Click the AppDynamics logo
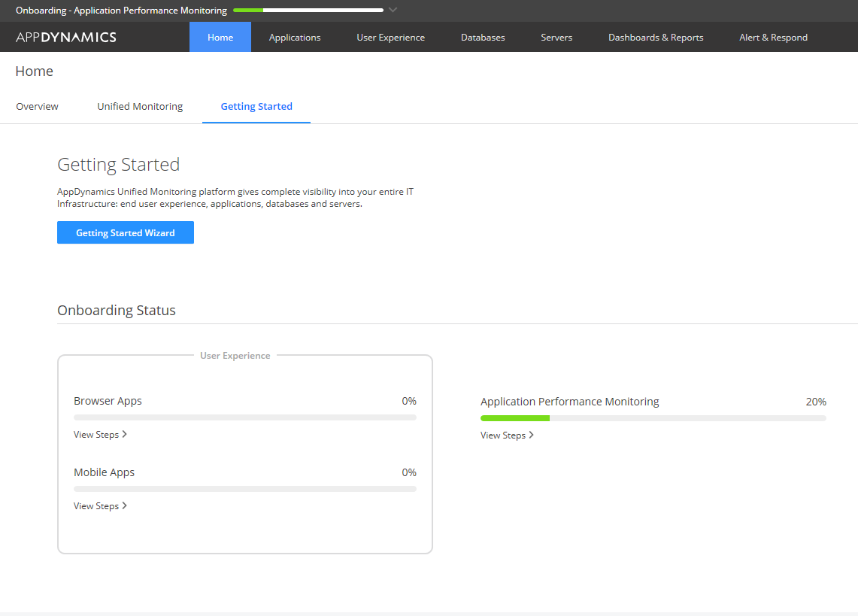The height and width of the screenshot is (616, 858). point(65,38)
